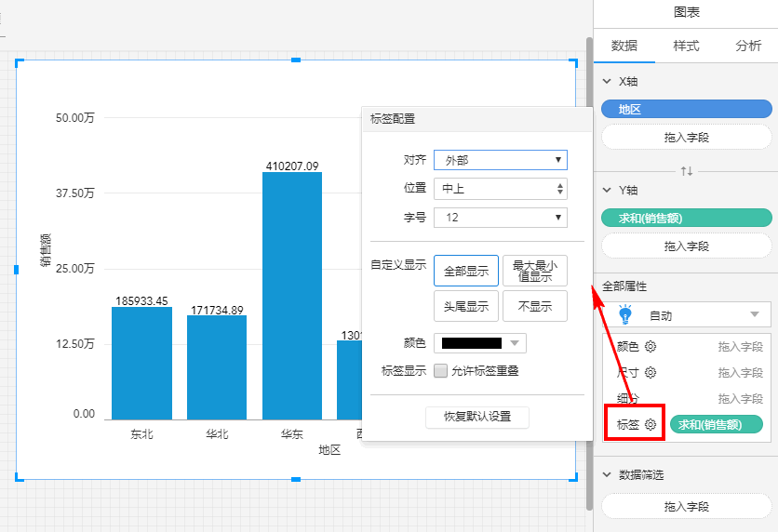Collapse the X轴 section
Image resolution: width=778 pixels, height=532 pixels.
point(609,82)
